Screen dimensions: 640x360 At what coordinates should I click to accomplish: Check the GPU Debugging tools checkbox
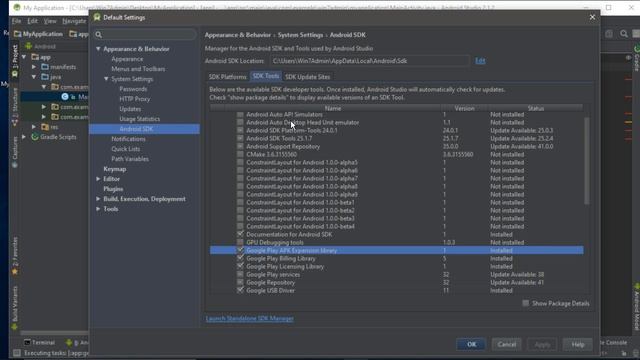click(x=240, y=242)
